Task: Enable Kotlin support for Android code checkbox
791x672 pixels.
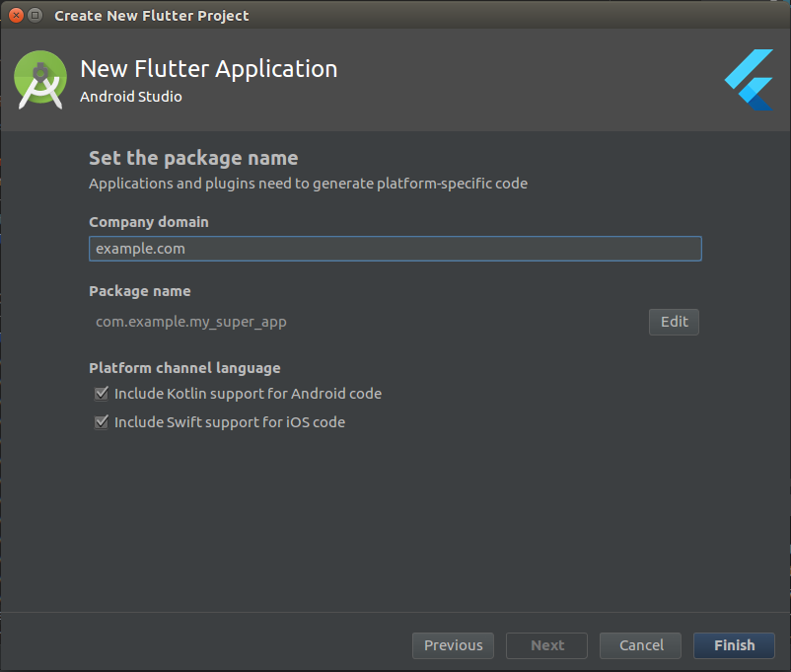Action: click(x=101, y=394)
